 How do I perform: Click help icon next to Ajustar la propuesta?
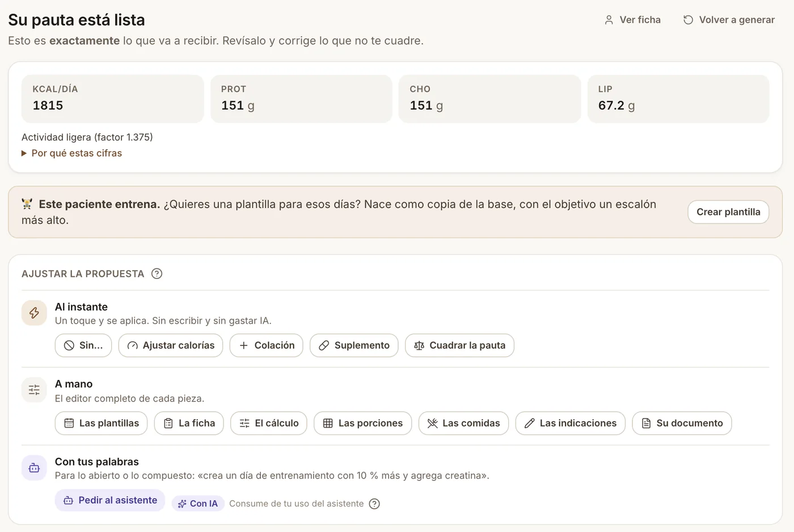[157, 273]
